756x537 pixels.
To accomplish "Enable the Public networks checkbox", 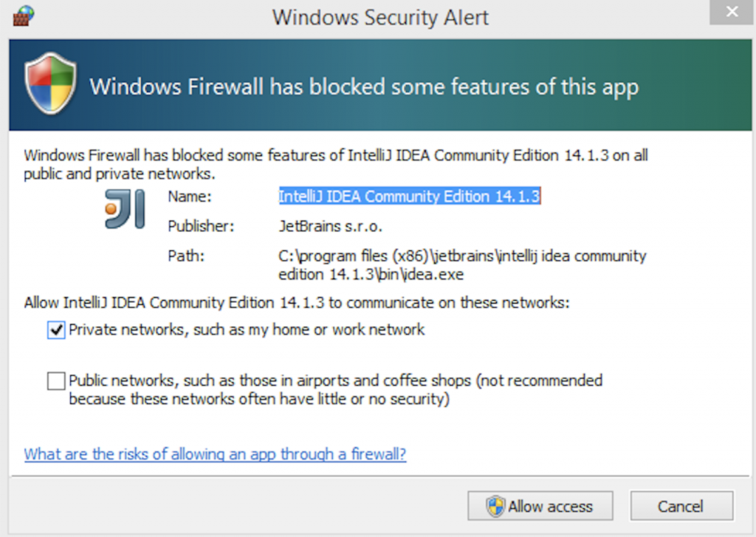I will click(56, 380).
